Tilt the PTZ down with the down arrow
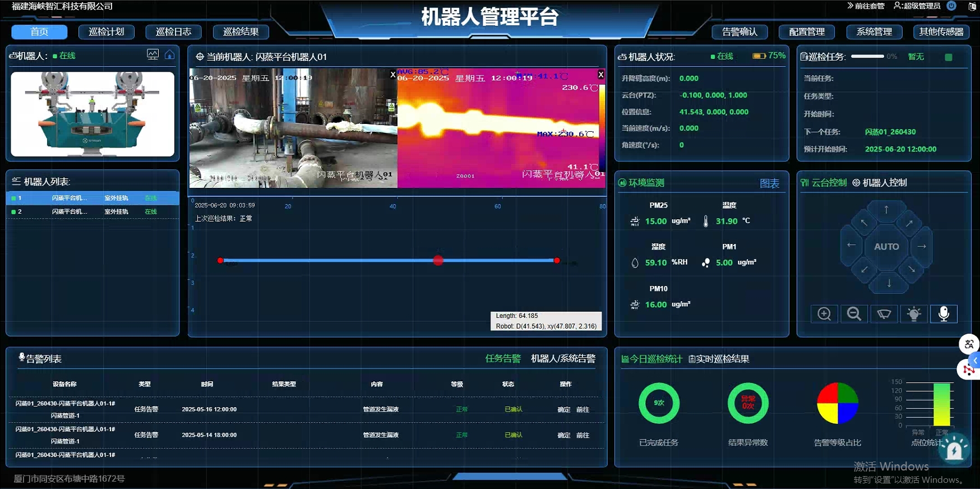This screenshot has height=489, width=980. (x=889, y=283)
